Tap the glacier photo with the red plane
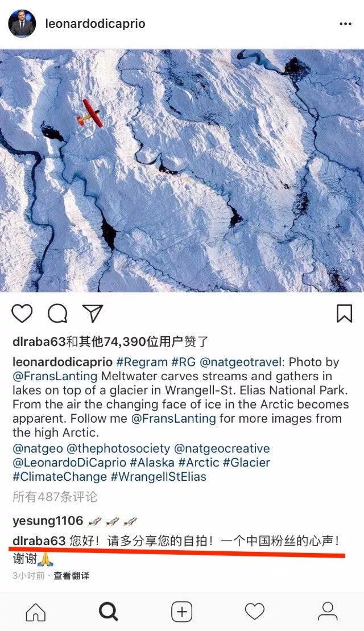 pos(182,170)
